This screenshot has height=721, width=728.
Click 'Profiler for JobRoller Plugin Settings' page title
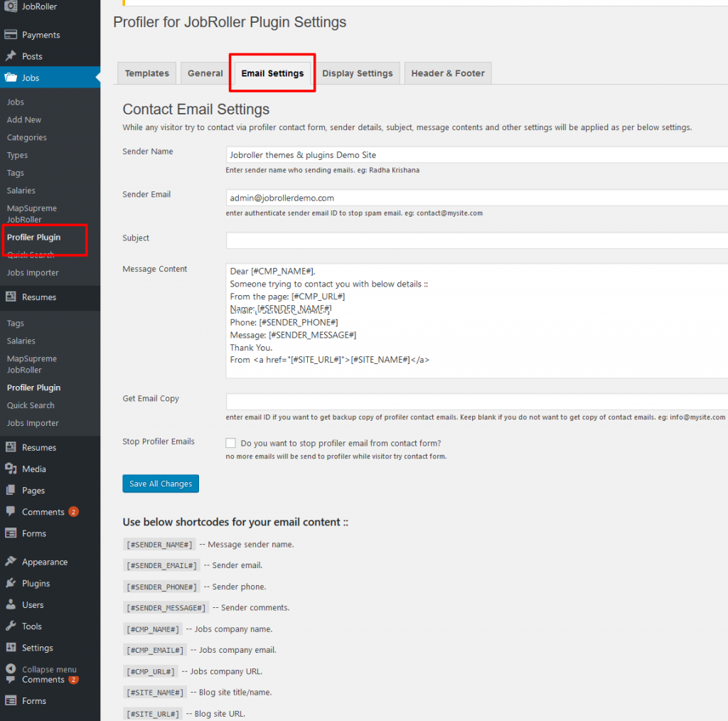[230, 22]
